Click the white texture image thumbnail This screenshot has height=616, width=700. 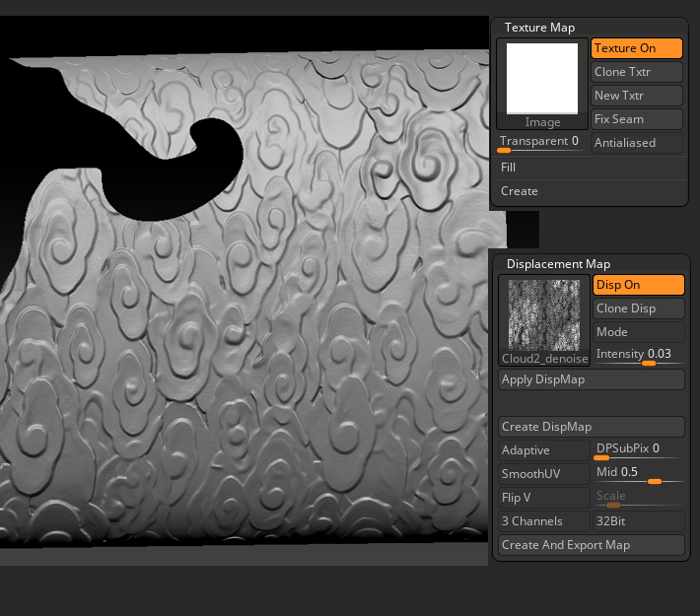(542, 79)
